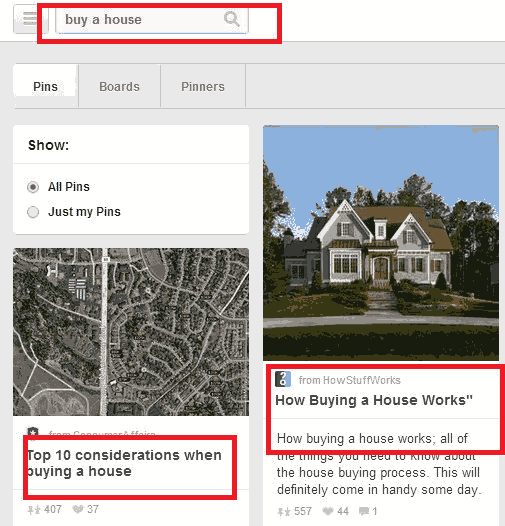Open the house photo pin image
Viewport: 505px width, 526px height.
(381, 243)
